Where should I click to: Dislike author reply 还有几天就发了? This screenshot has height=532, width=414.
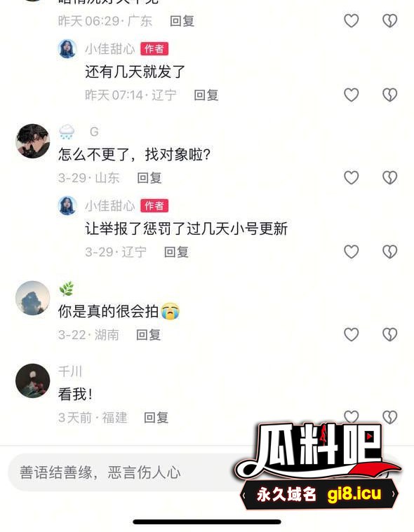[x=389, y=95]
